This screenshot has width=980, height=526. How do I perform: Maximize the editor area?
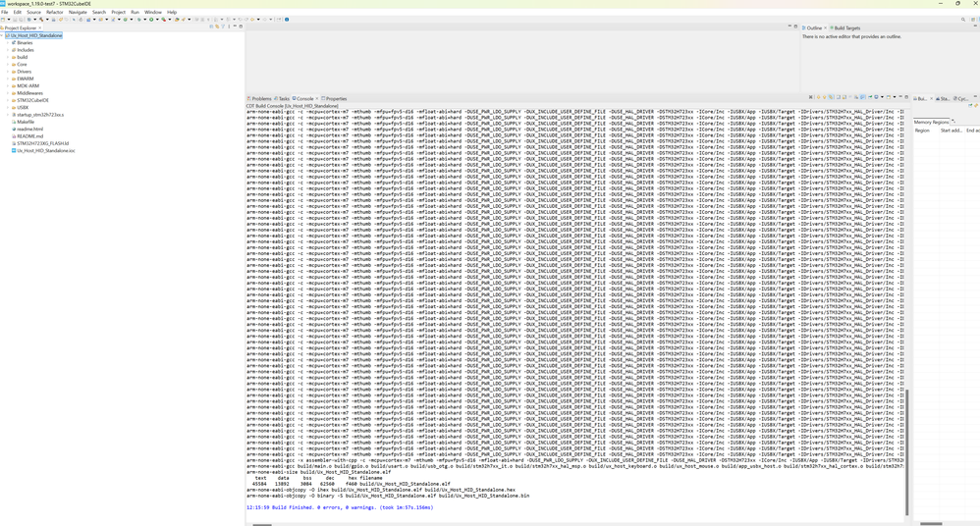(795, 26)
